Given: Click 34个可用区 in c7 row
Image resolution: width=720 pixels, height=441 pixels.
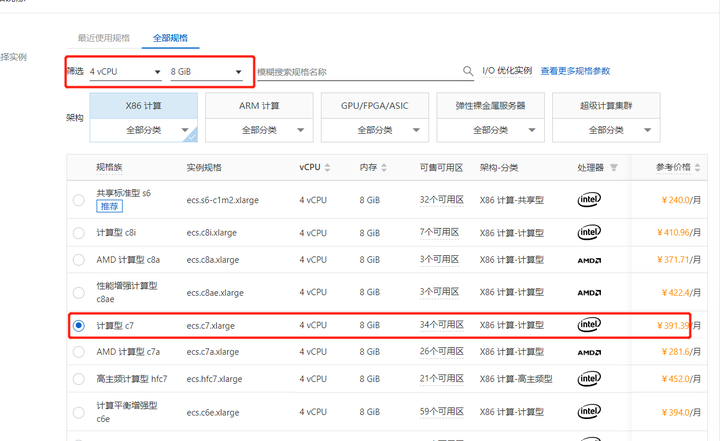Looking at the screenshot, I should (x=442, y=325).
